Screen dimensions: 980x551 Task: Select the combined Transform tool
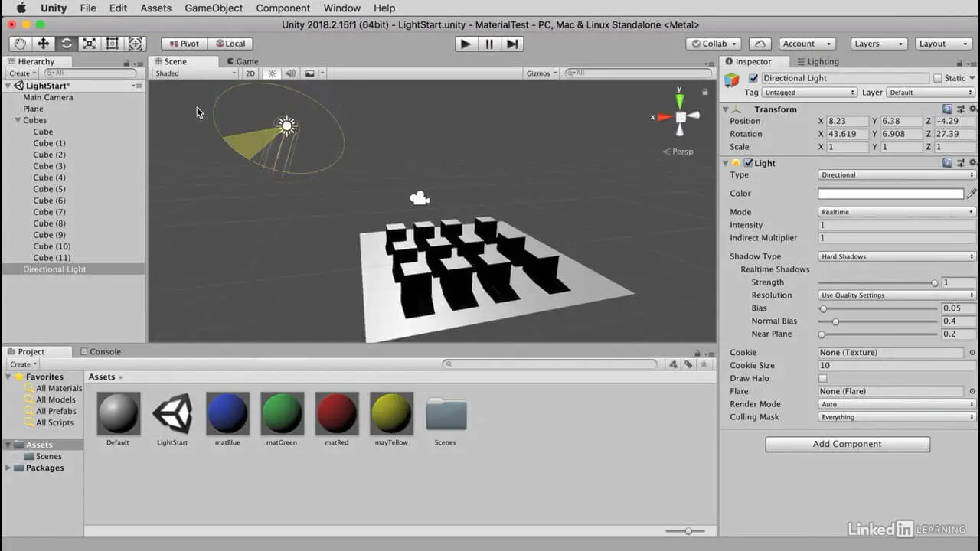(136, 44)
